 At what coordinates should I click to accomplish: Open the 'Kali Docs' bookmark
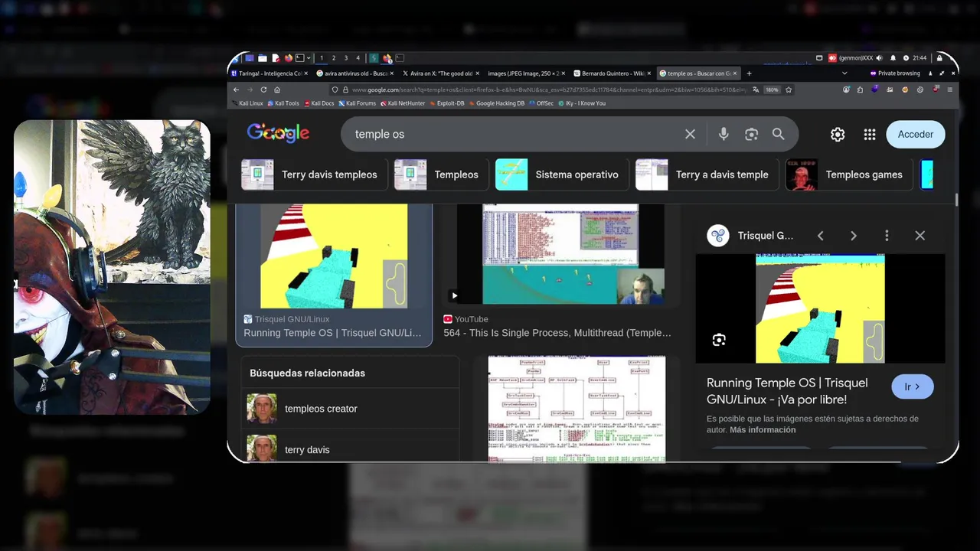tap(319, 103)
